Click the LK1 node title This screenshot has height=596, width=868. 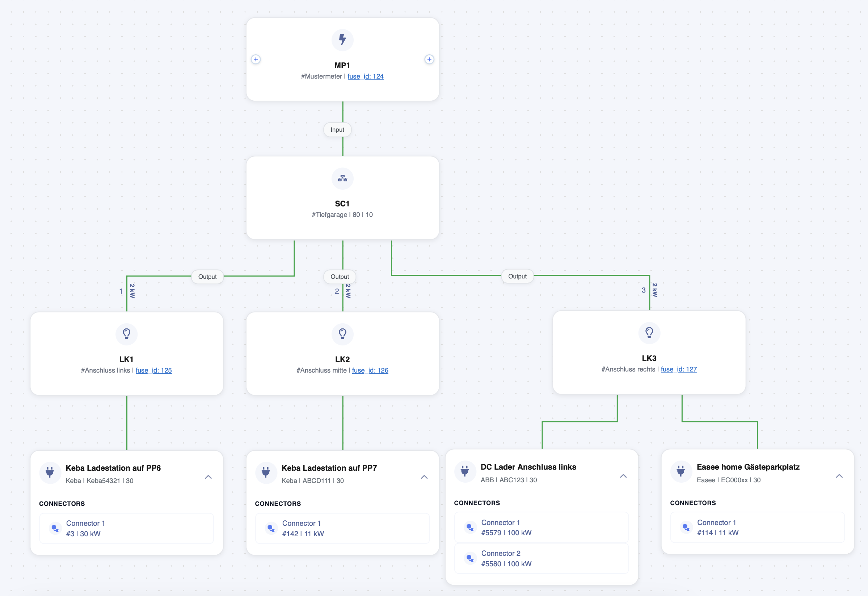point(126,359)
